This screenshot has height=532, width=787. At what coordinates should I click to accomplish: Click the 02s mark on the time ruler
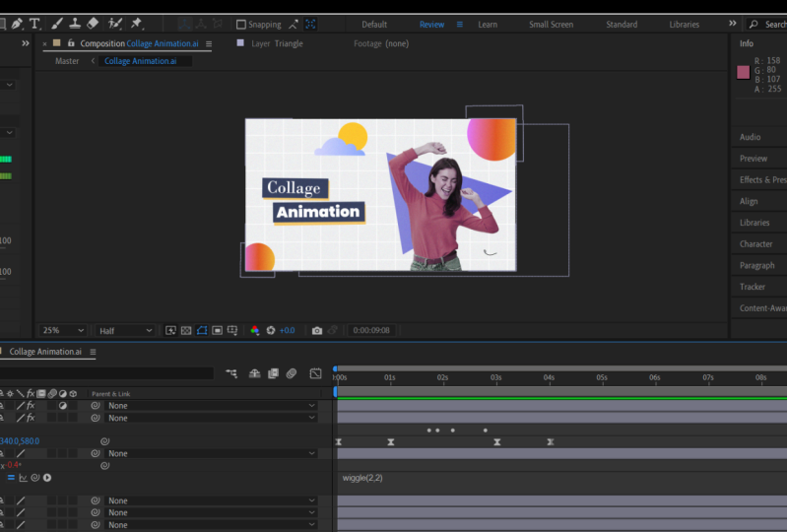click(x=442, y=377)
